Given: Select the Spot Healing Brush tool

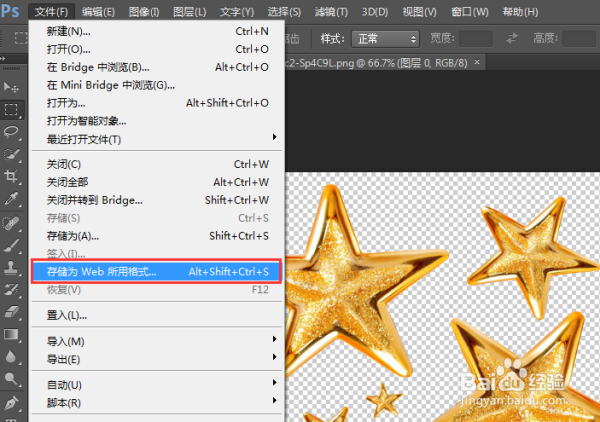Looking at the screenshot, I should pos(11,223).
